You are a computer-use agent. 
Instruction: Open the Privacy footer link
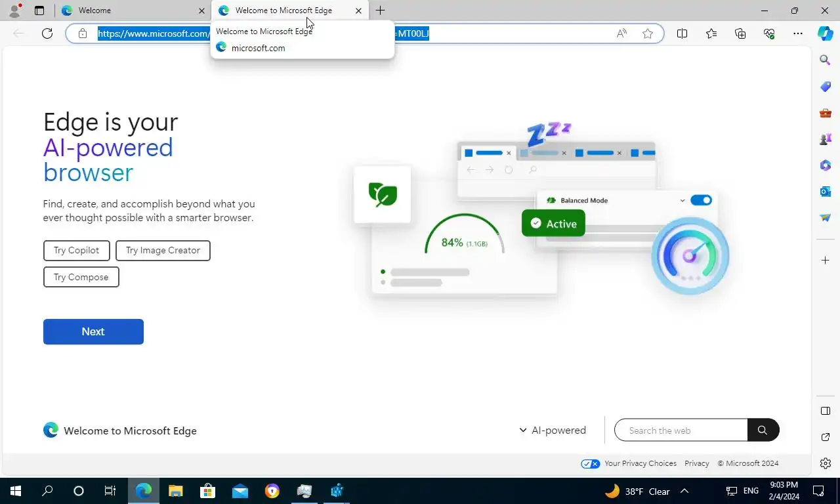click(697, 463)
